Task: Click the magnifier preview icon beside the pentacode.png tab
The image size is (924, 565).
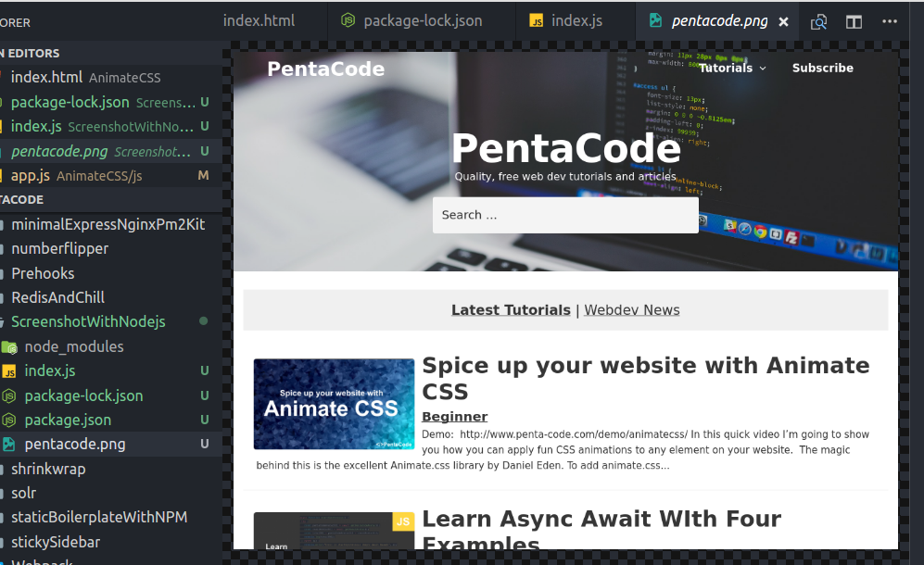Action: click(x=818, y=22)
